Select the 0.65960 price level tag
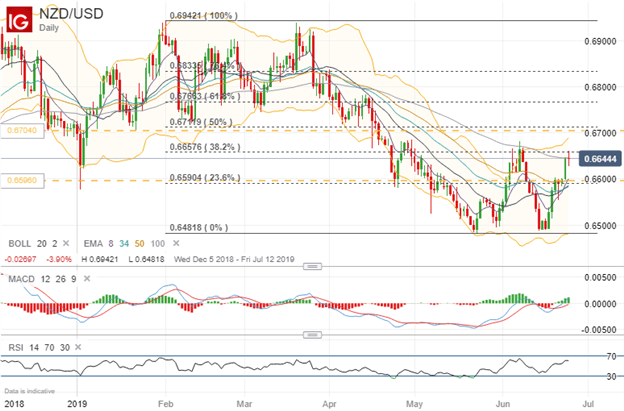The image size is (624, 411). tap(22, 180)
